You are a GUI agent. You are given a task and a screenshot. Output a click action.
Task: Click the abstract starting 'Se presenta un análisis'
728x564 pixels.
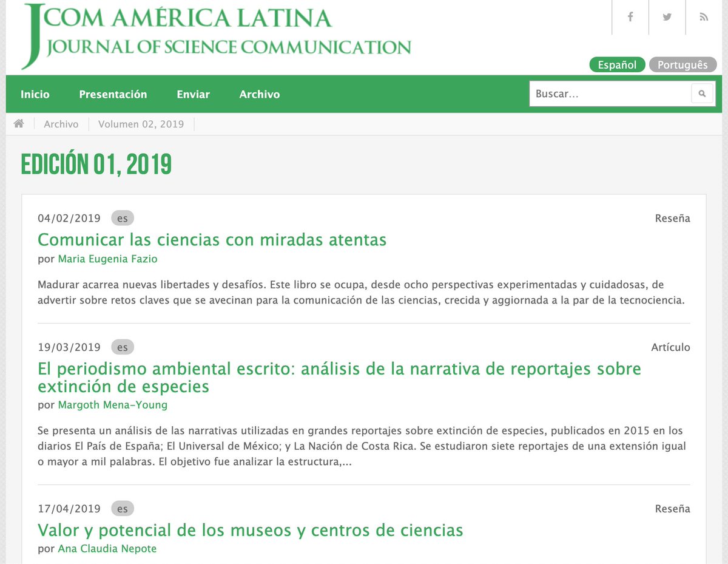pyautogui.click(x=362, y=446)
